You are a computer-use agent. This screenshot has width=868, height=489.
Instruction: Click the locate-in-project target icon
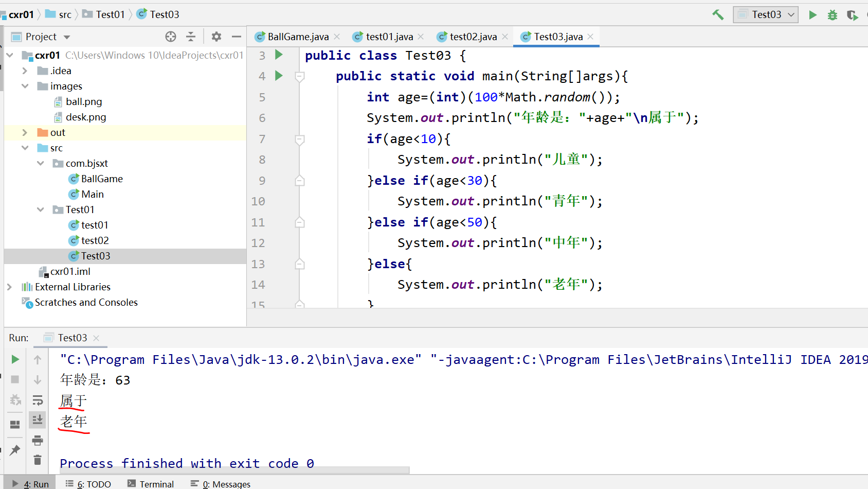tap(171, 37)
